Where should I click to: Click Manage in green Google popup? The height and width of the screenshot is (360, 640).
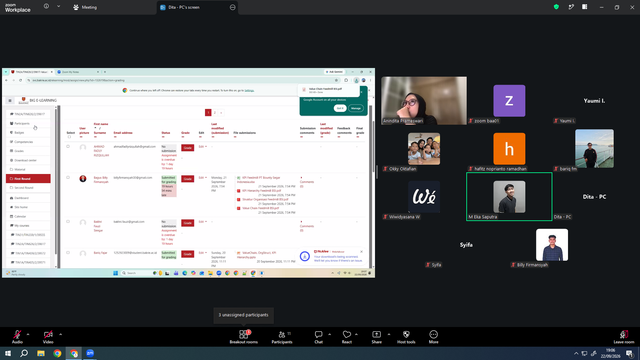coord(356,108)
